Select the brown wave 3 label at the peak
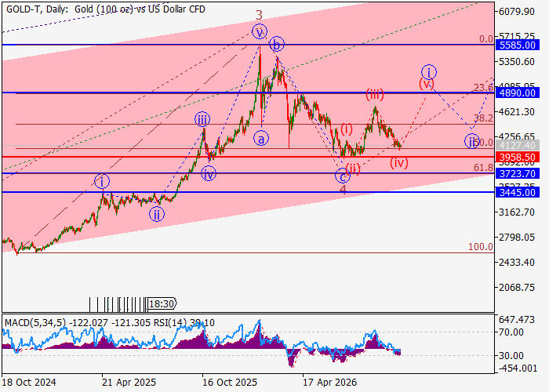 pos(259,15)
